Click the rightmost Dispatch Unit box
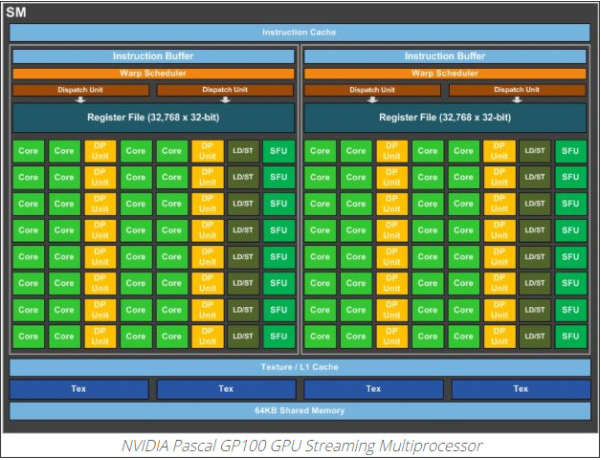The height and width of the screenshot is (460, 601). [517, 90]
